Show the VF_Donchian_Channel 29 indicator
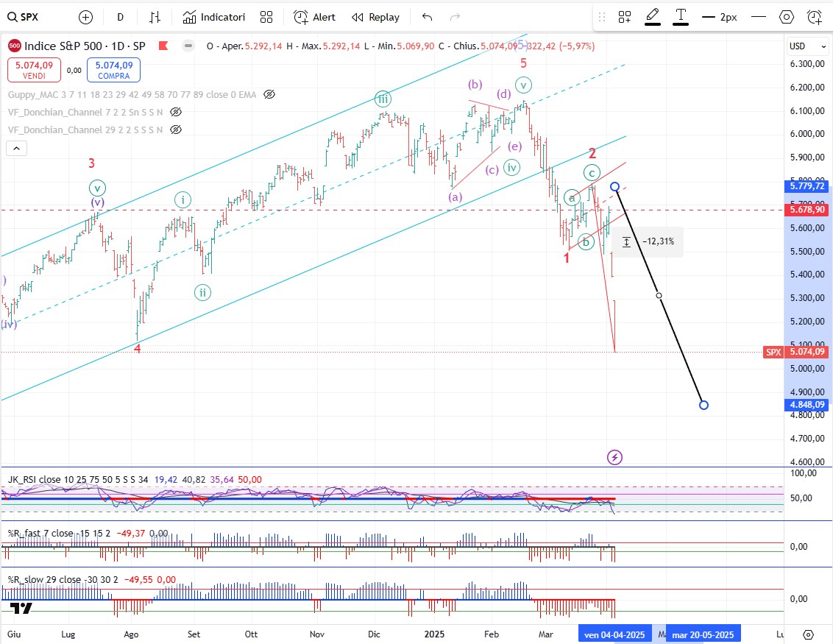833x644 pixels. [176, 130]
